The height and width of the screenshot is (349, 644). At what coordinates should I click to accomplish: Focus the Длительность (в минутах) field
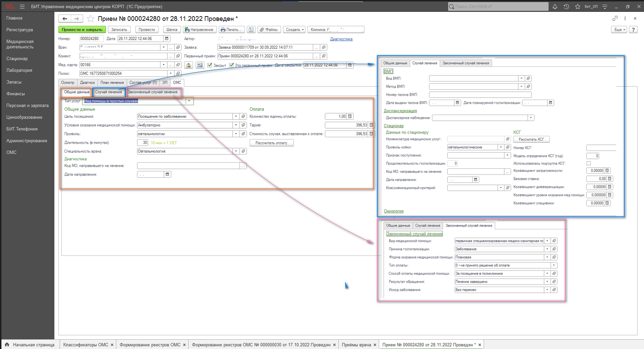tap(142, 143)
